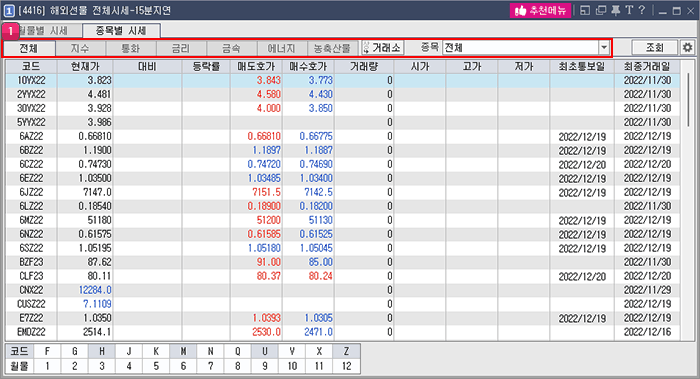700x379 pixels.
Task: Select the 6CZ22 row code
Action: point(31,164)
